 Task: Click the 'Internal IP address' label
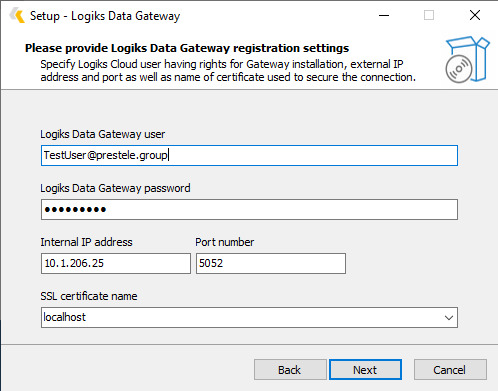coord(86,242)
